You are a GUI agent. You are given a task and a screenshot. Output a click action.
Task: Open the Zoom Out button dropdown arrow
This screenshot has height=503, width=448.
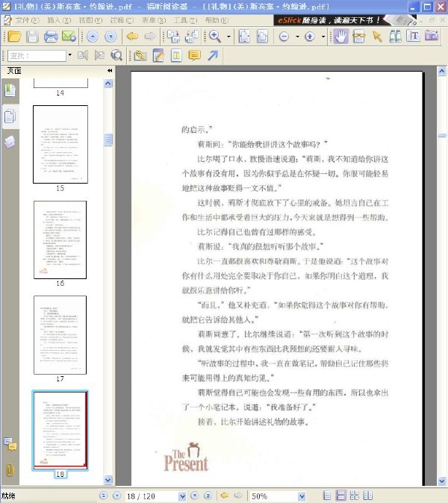[297, 37]
